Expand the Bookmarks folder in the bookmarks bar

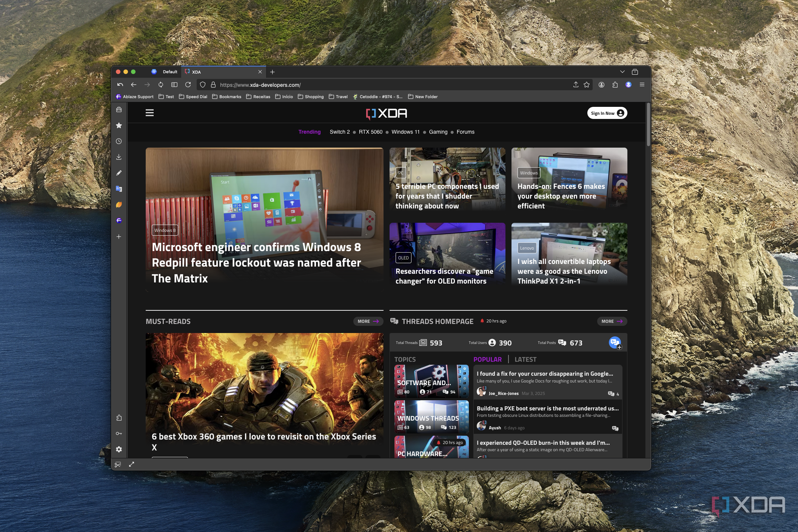click(226, 97)
